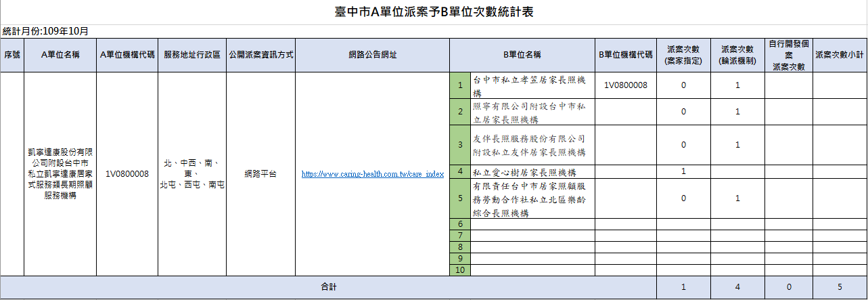Select the districts cell 北、中西、南、東
The image size is (868, 300).
[x=192, y=174]
